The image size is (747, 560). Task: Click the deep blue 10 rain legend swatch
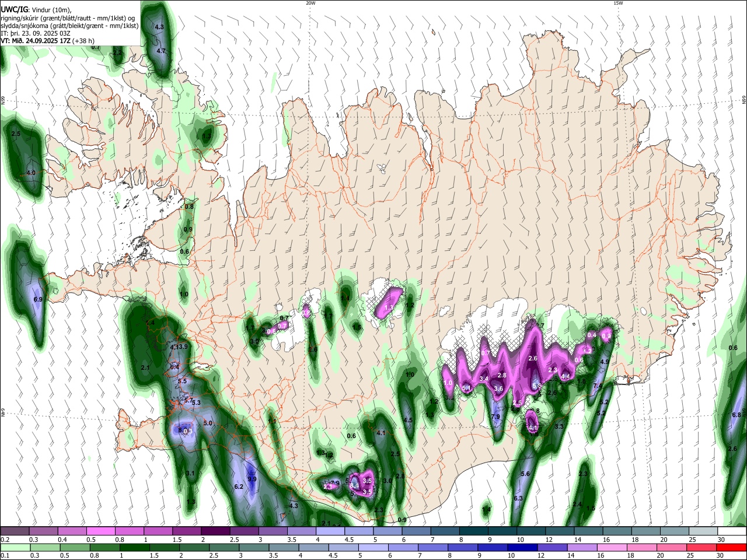(522, 548)
